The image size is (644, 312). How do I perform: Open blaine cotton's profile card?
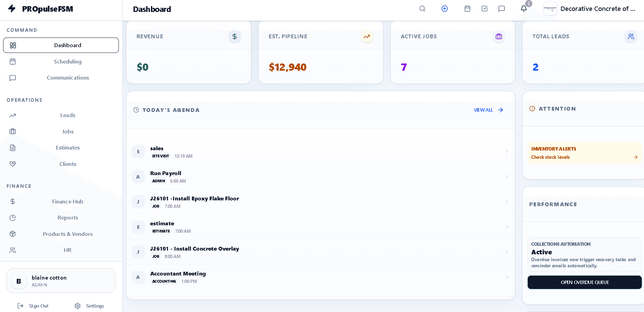(x=61, y=281)
